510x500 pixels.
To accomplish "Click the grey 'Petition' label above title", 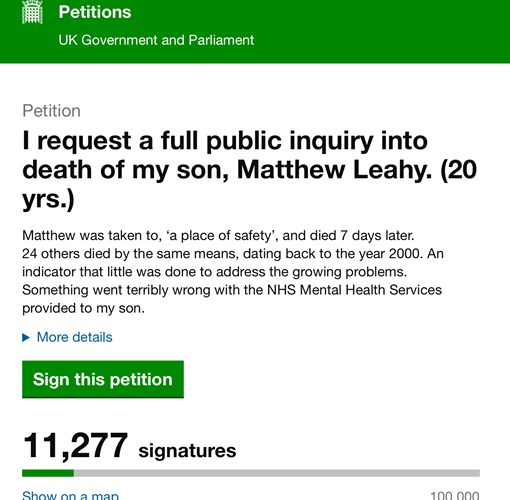I will [51, 111].
